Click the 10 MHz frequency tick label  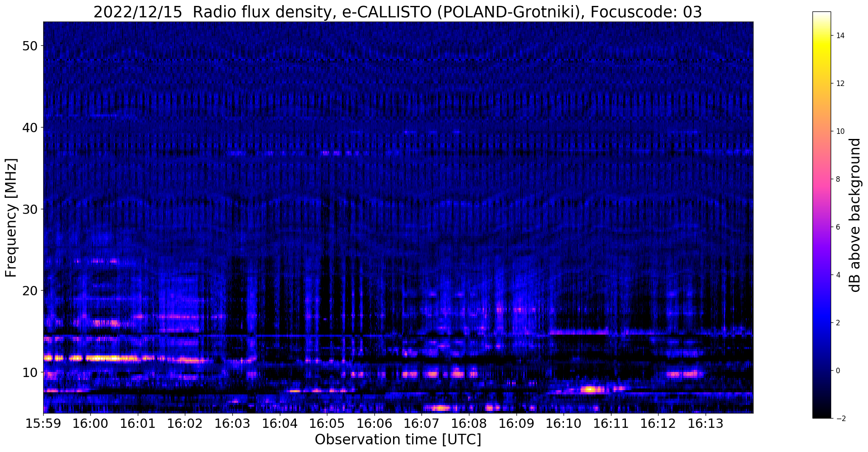tap(30, 372)
